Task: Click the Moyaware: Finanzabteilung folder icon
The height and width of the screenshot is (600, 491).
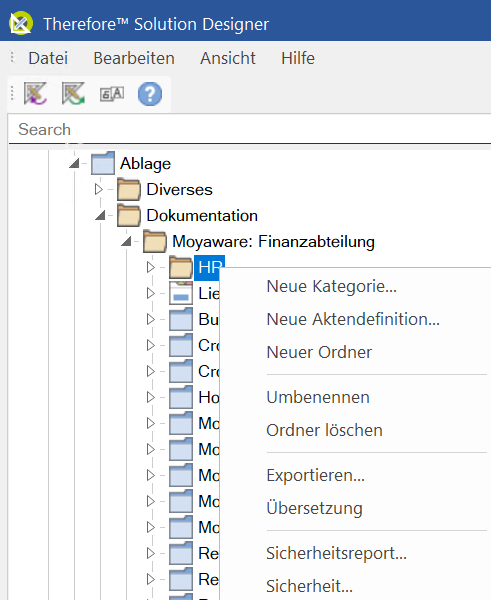Action: (155, 241)
